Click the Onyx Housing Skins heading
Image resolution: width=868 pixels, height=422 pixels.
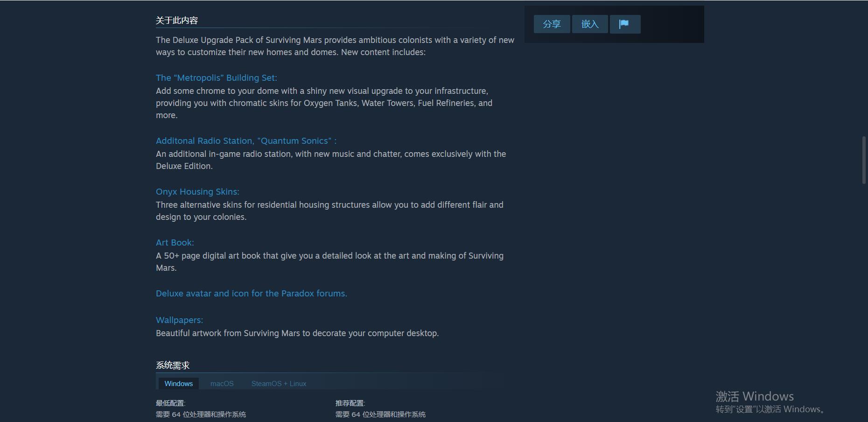(x=197, y=192)
